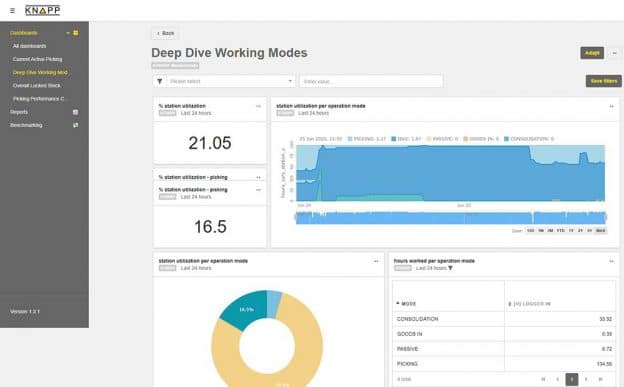Open options of % station utilization widget

click(x=258, y=106)
